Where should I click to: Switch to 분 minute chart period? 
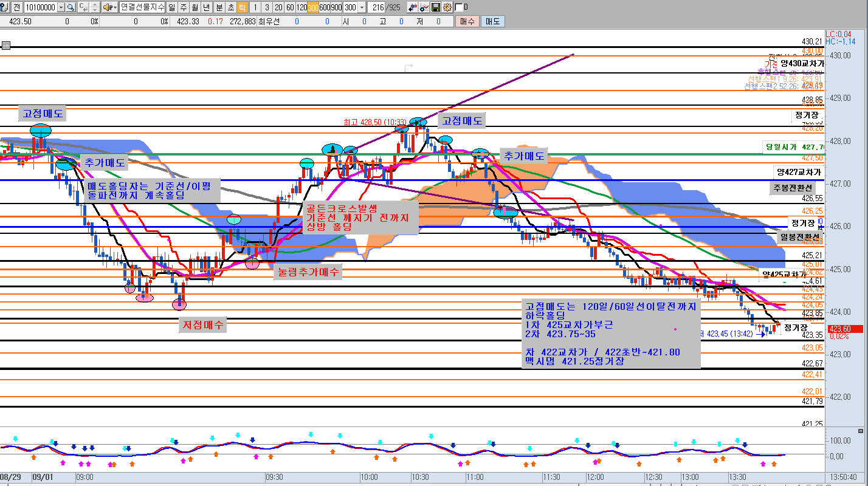point(219,7)
